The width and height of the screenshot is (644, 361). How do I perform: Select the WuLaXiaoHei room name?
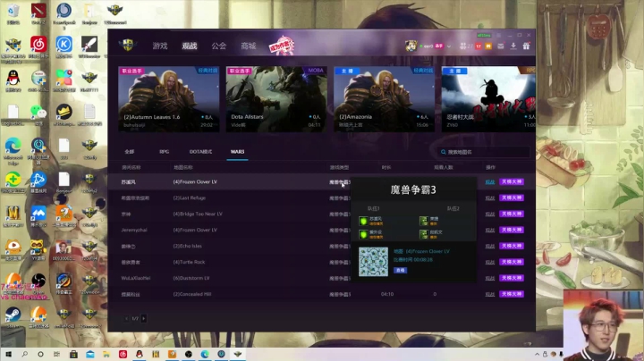(x=136, y=278)
